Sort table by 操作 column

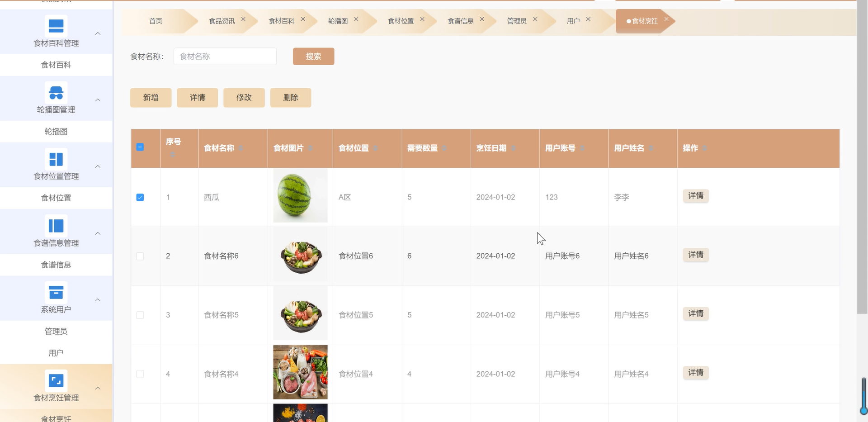pyautogui.click(x=705, y=148)
